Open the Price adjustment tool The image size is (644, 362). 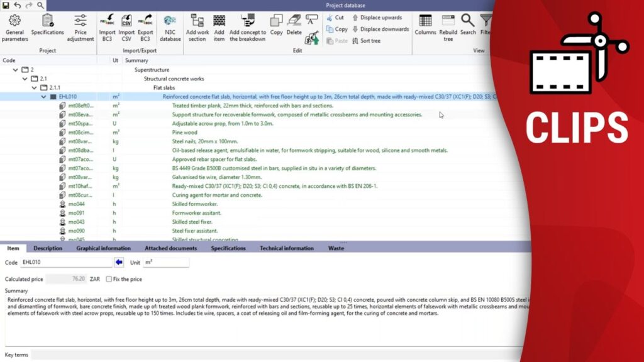(x=80, y=26)
